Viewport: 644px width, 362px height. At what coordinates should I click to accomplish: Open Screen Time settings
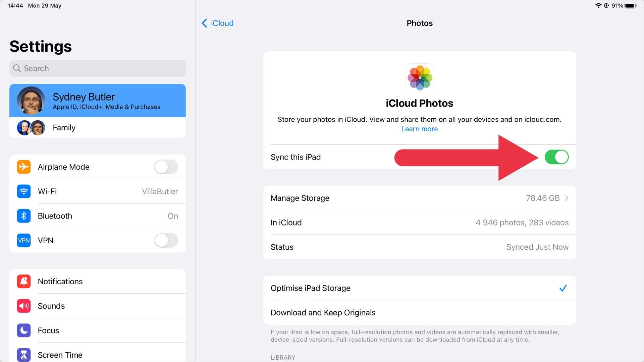click(x=60, y=355)
